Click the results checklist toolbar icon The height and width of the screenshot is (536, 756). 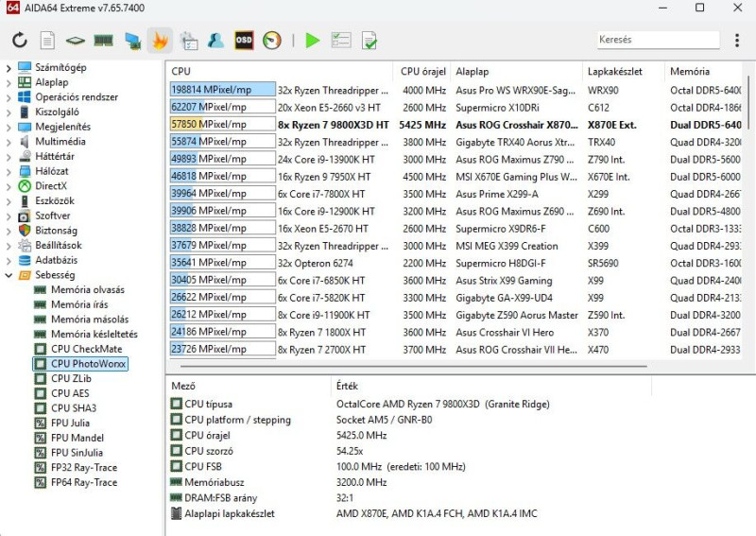341,40
